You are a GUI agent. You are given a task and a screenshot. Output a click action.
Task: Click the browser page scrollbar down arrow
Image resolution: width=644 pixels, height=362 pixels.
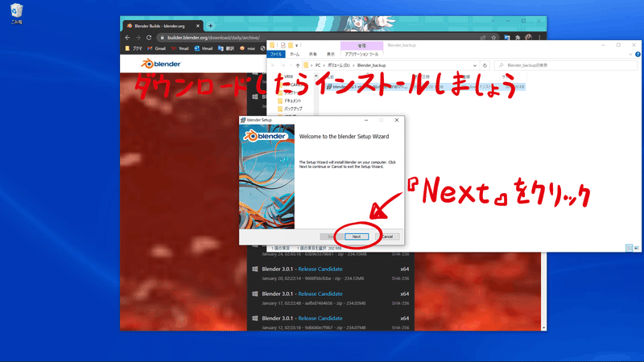point(544,328)
